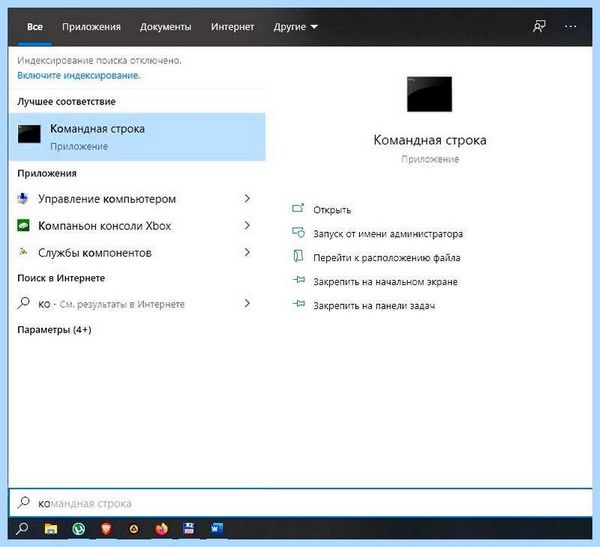Screen dimensions: 600x547
Task: Open uTorrent from the taskbar
Action: coord(78,529)
